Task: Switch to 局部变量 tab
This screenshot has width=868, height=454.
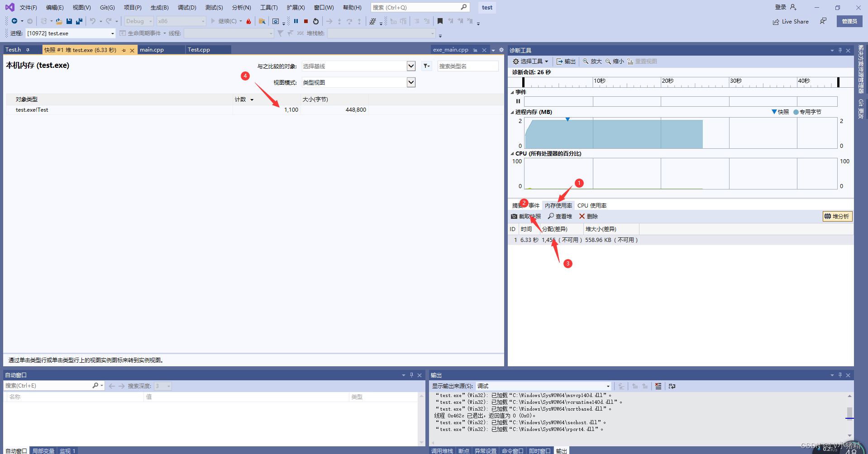Action: pos(43,451)
